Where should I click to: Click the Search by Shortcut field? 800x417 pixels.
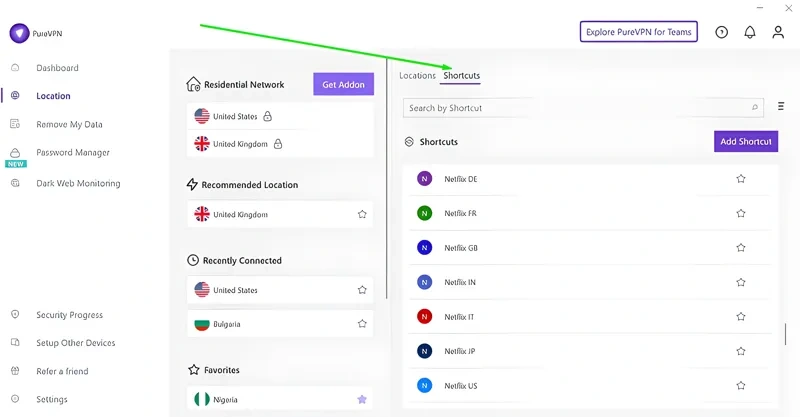[x=583, y=108]
